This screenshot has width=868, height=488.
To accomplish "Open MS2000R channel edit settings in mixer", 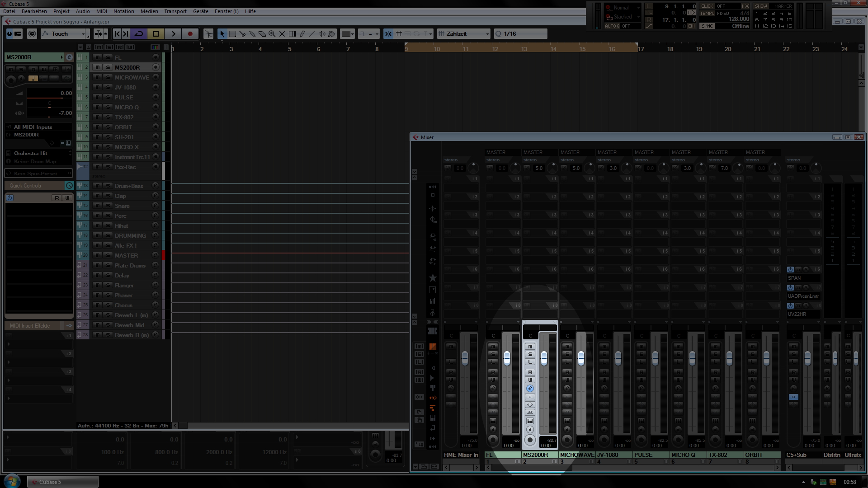I will click(x=530, y=389).
